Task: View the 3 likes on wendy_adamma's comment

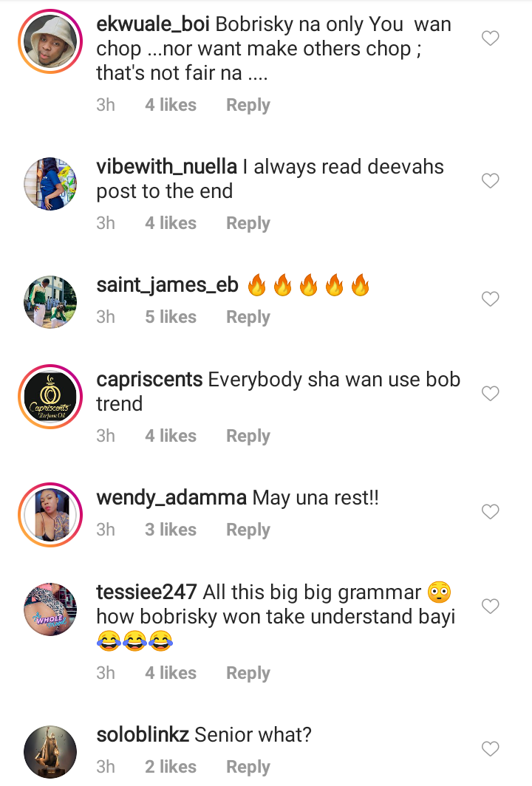Action: [x=171, y=530]
